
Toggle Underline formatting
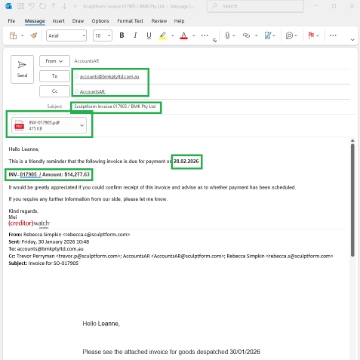pos(149,35)
